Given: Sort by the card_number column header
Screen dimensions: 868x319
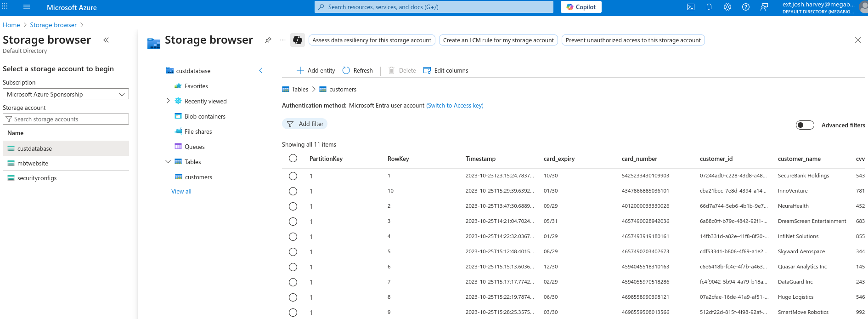Looking at the screenshot, I should click(639, 159).
